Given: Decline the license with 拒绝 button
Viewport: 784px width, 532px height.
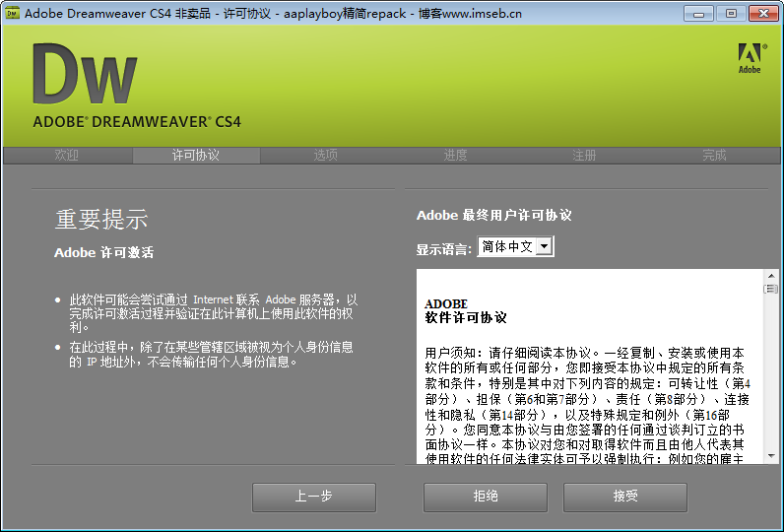Looking at the screenshot, I should 486,497.
